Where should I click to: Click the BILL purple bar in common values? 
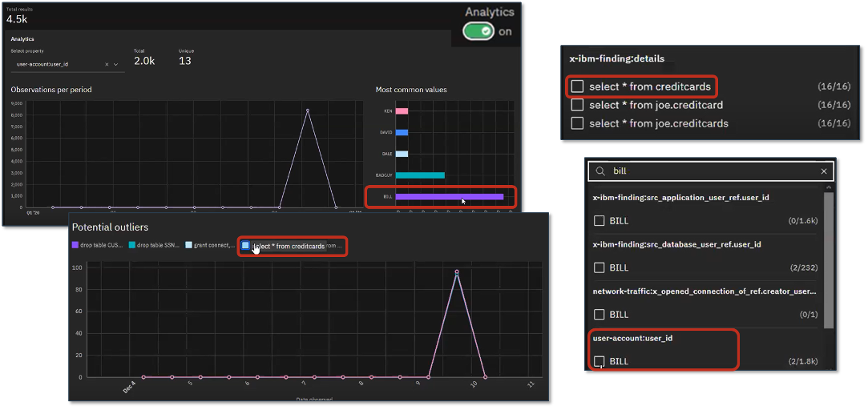449,196
